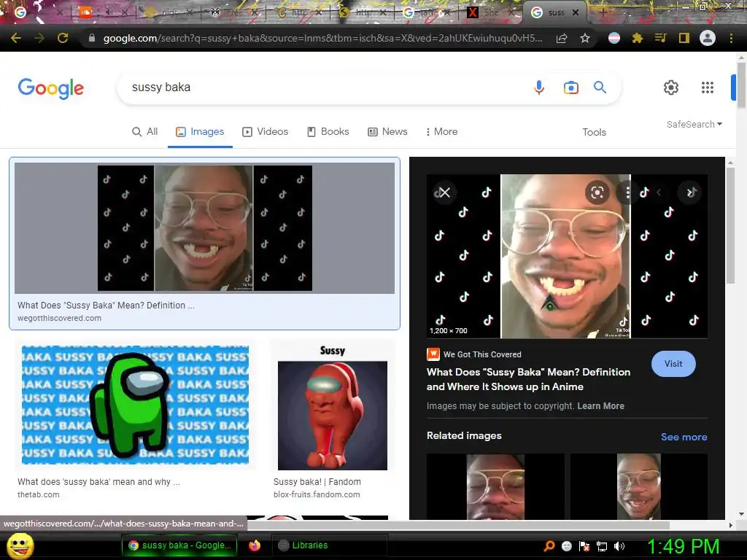Open three-dot options on preview image
Screen dimensions: 747x560
tap(627, 192)
